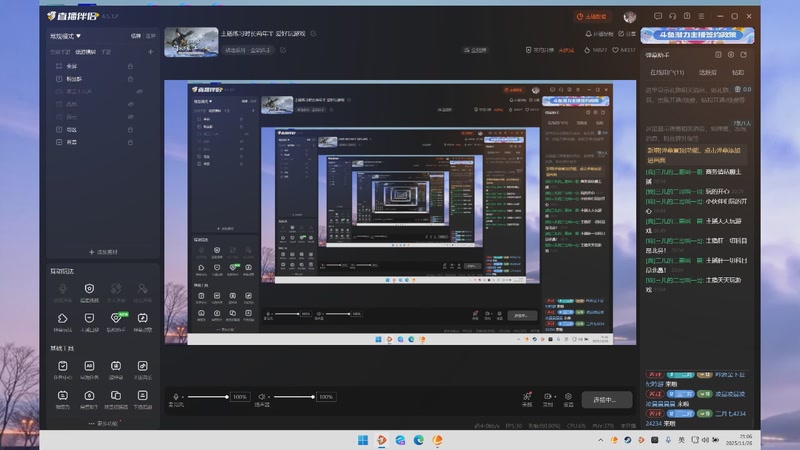
Task: Select the first dimmed scene tab
Action: click(60, 52)
